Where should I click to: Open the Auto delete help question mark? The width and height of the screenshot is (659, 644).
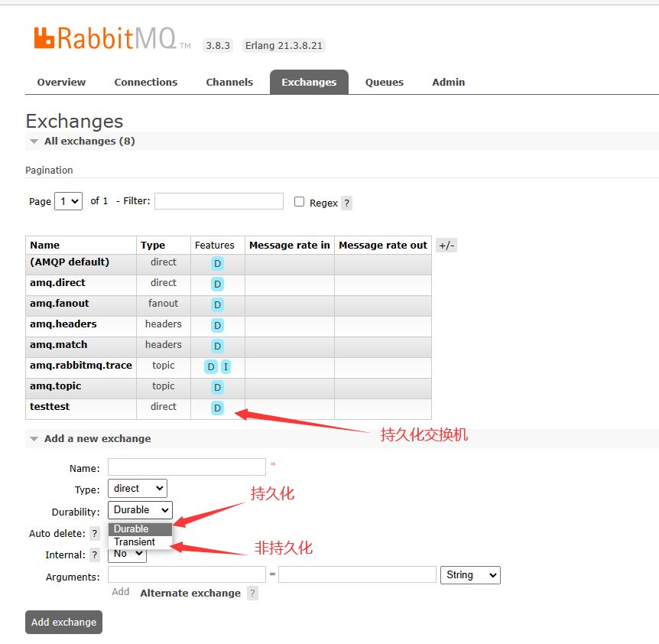[x=95, y=533]
